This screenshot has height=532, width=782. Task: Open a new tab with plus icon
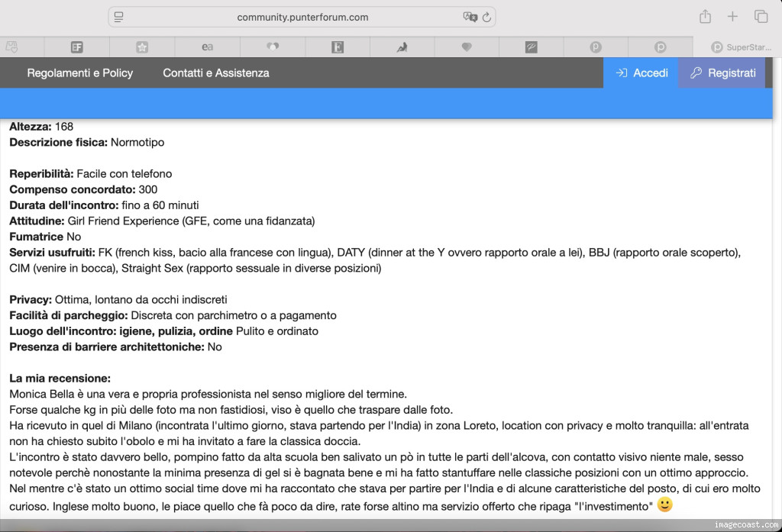click(732, 17)
